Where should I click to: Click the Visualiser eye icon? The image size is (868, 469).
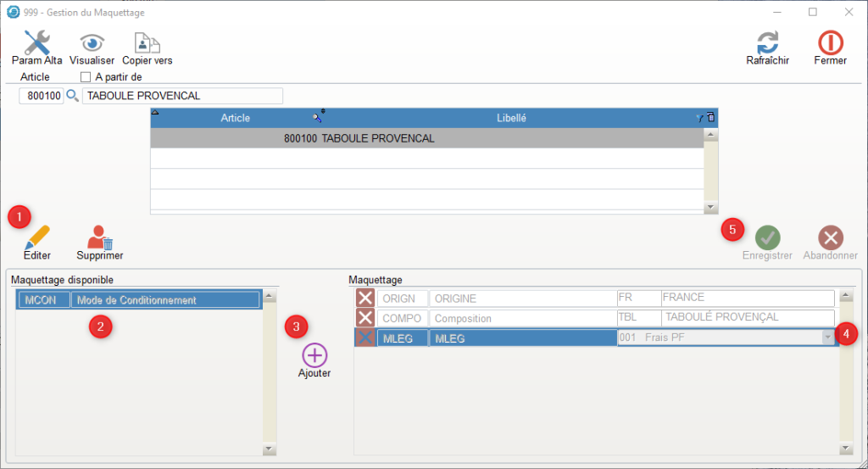(x=92, y=42)
